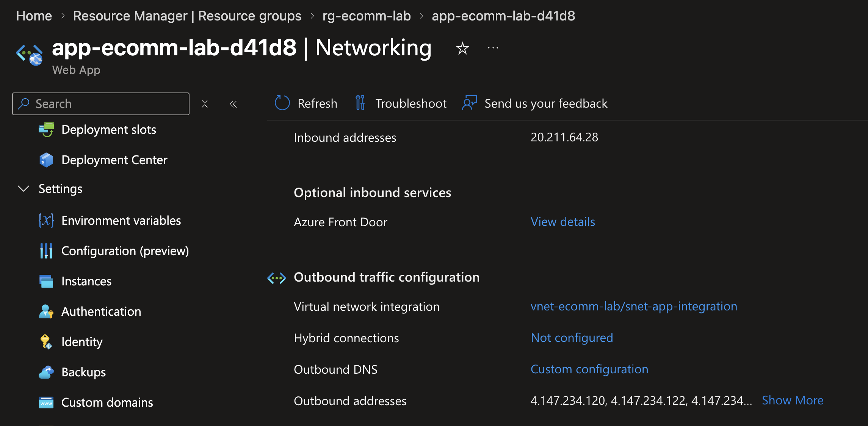Click the Custom domains www icon
The height and width of the screenshot is (426, 868).
point(46,403)
